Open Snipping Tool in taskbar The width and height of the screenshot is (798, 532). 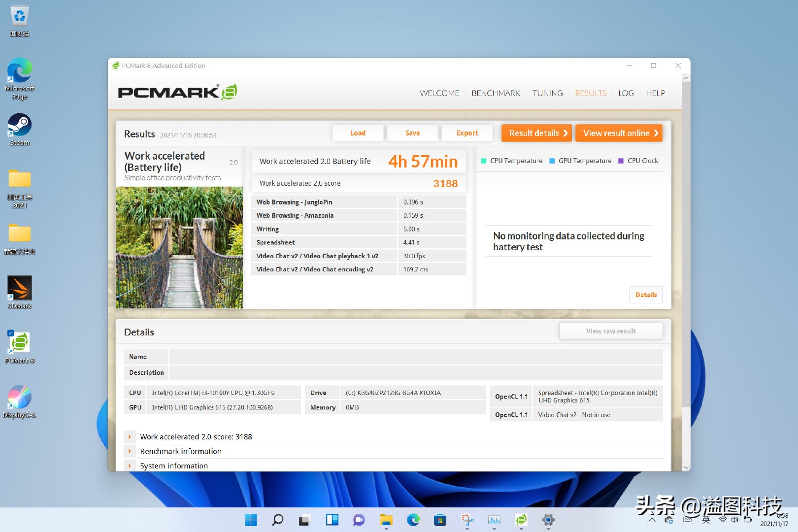467,520
